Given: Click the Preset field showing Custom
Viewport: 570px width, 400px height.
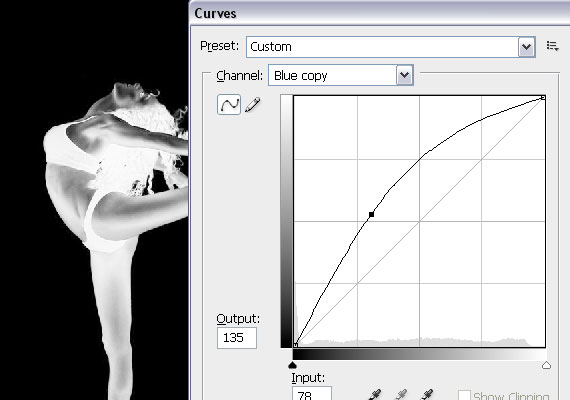Looking at the screenshot, I should coord(390,47).
